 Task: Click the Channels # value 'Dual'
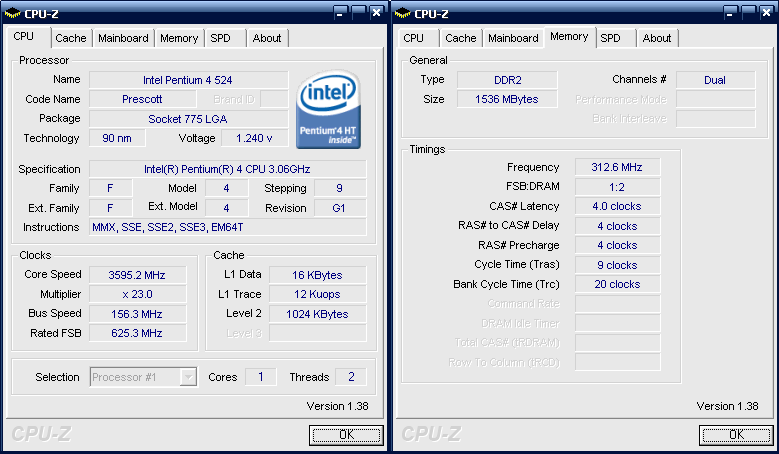[715, 80]
